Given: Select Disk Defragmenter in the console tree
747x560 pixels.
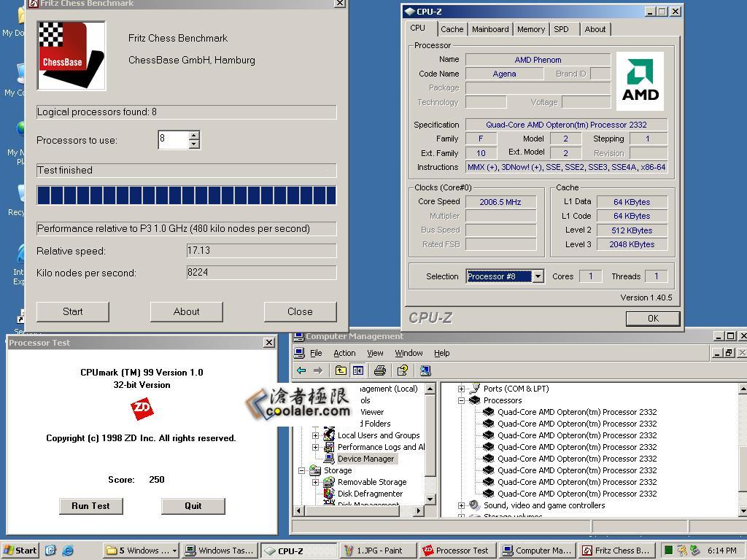Looking at the screenshot, I should (x=370, y=494).
